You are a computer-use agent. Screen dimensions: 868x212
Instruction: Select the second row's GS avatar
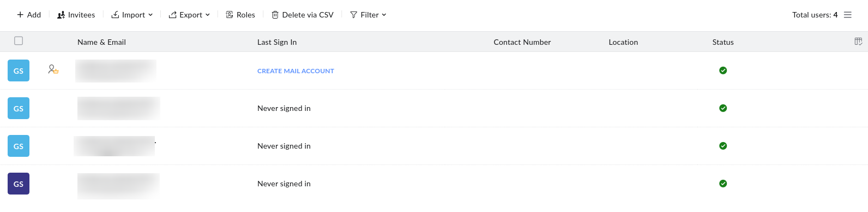tap(19, 108)
